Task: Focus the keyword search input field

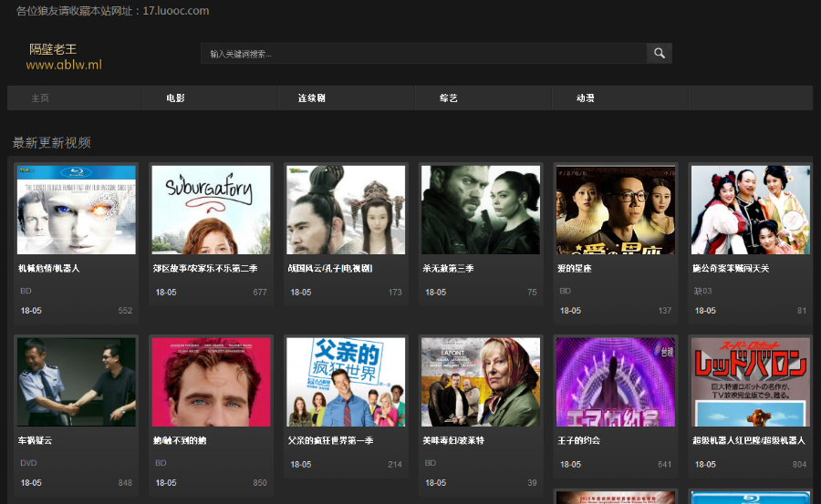Action: (x=423, y=54)
